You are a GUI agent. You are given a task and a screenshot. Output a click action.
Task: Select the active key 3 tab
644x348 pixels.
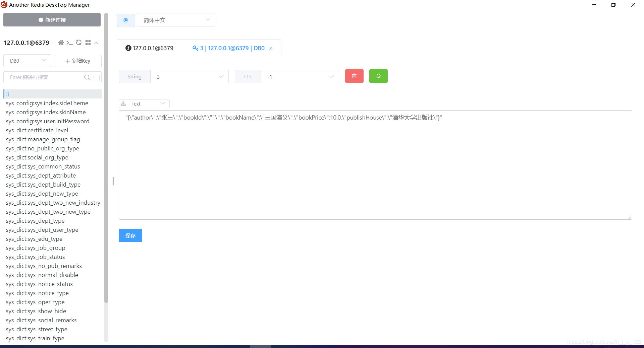click(229, 48)
